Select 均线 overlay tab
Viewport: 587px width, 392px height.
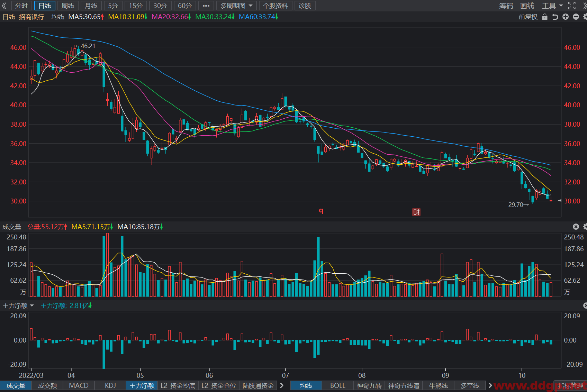pyautogui.click(x=306, y=385)
